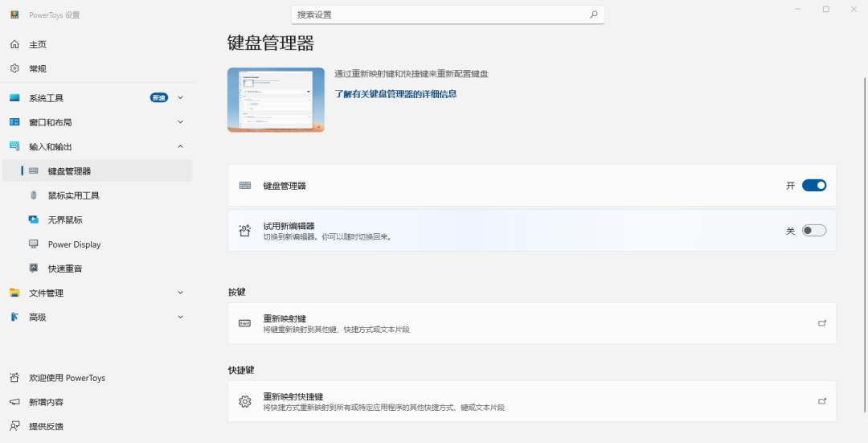This screenshot has width=868, height=443.
Task: Click the 按键 section label
Action: pos(237,292)
